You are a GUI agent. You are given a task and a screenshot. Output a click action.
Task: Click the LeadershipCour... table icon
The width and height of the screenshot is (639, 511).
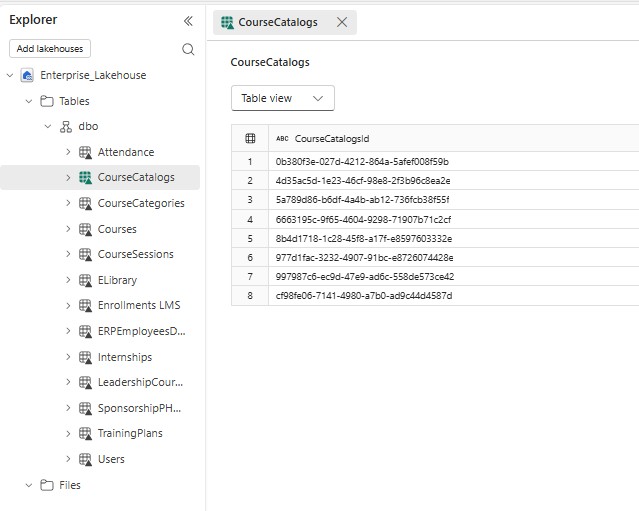click(85, 383)
